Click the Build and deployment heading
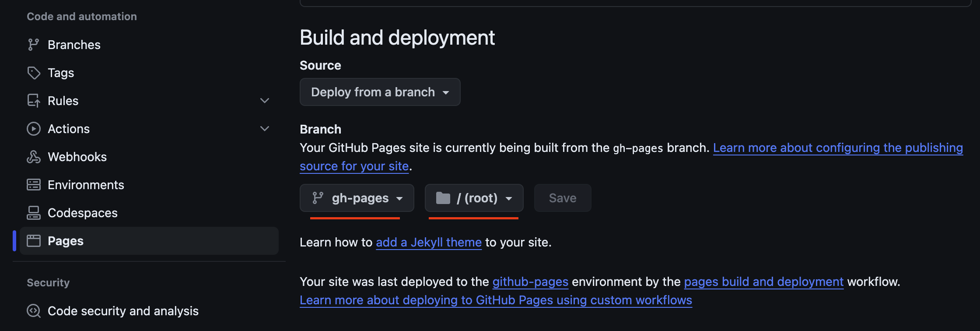The image size is (980, 331). click(397, 38)
